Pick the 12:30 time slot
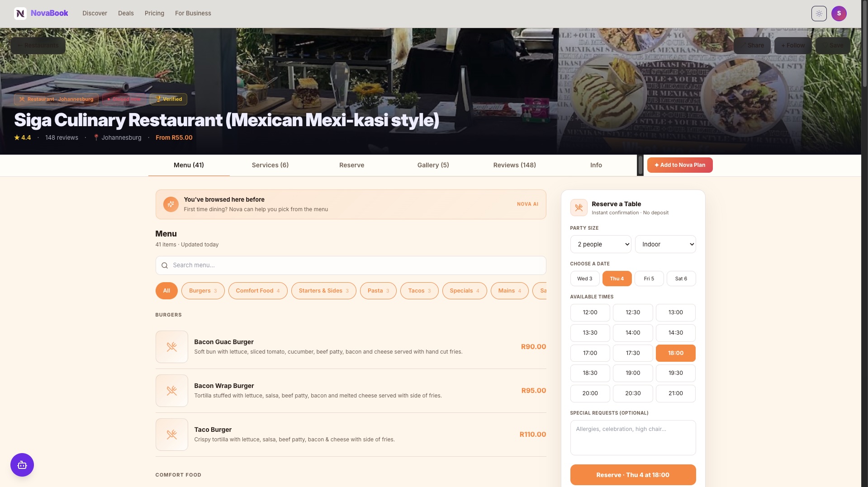Screen dimensions: 868x487 point(633,312)
